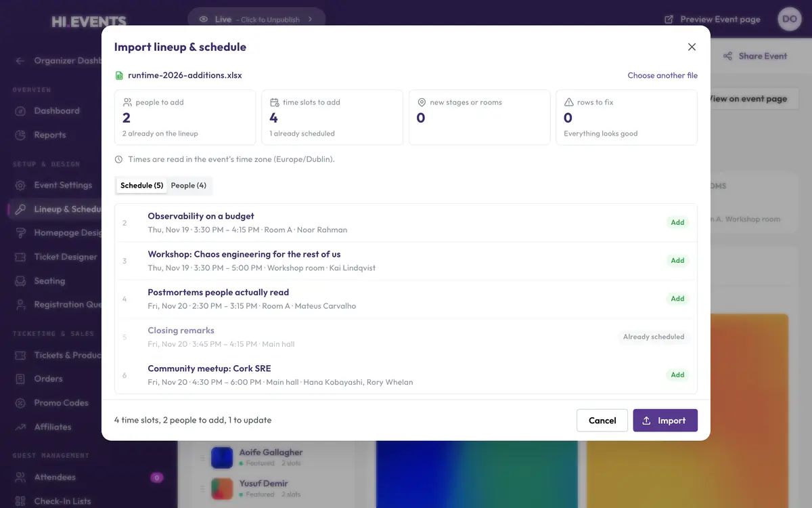Close the Import lineup dialog with X
The width and height of the screenshot is (812, 508).
pyautogui.click(x=692, y=47)
